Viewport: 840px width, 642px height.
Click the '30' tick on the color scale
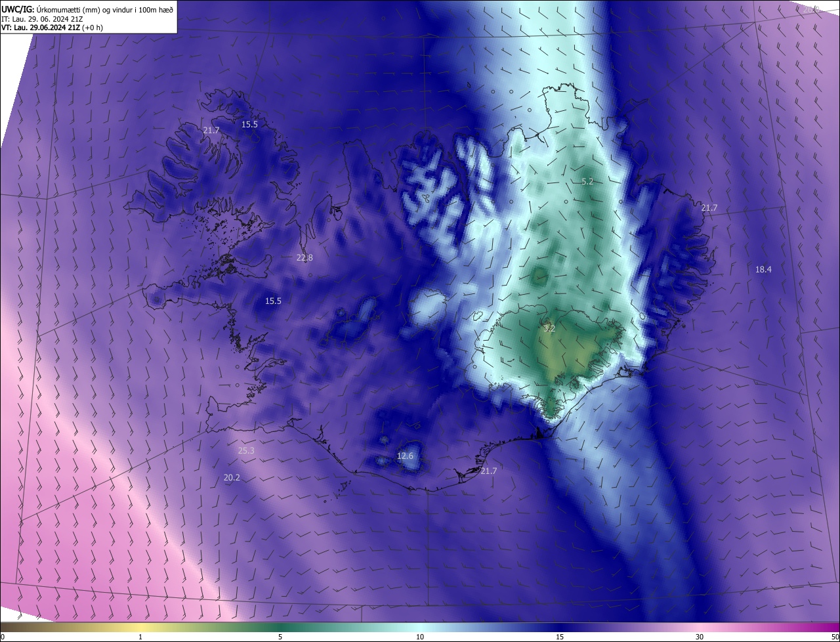[x=700, y=637]
